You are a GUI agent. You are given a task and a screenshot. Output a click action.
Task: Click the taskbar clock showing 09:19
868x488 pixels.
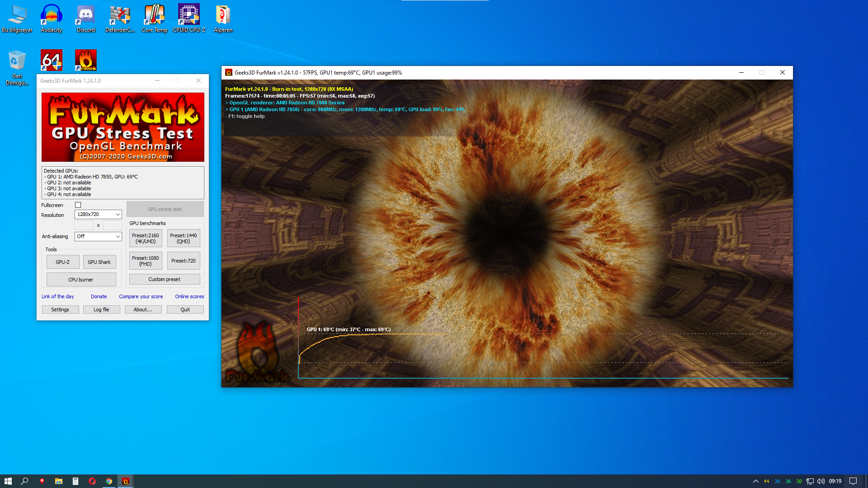(835, 481)
